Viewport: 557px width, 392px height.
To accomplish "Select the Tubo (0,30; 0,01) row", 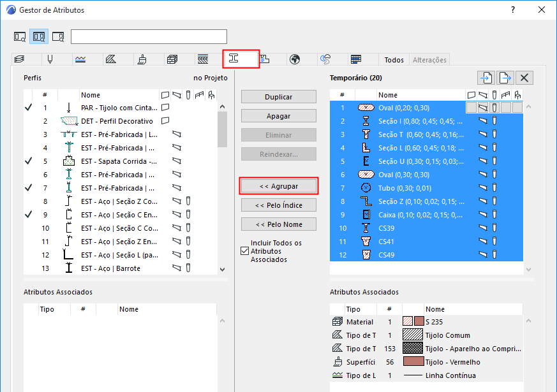I will 426,187.
